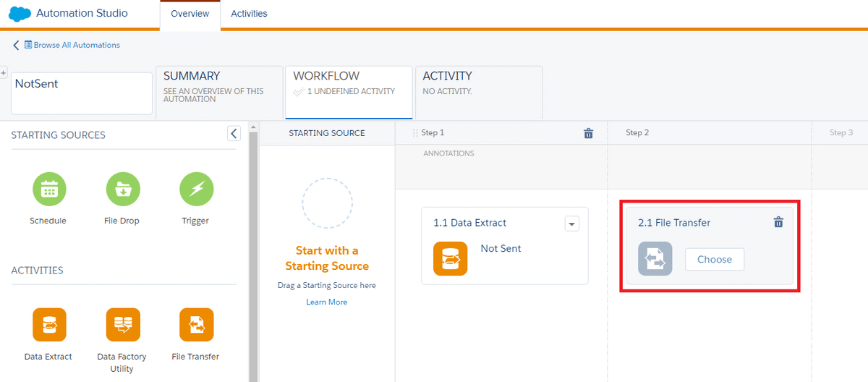Click the ANNOTATIONS label in Step 1
868x382 pixels.
click(x=448, y=153)
